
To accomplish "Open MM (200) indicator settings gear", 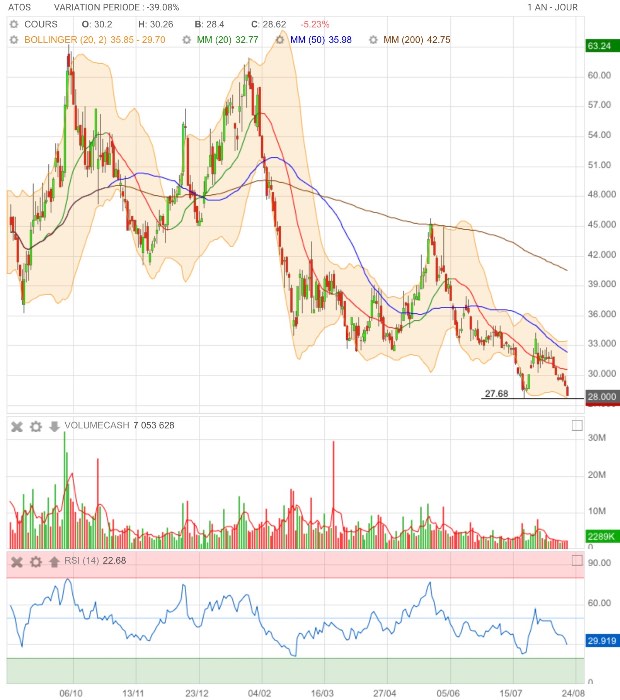I will click(x=373, y=40).
